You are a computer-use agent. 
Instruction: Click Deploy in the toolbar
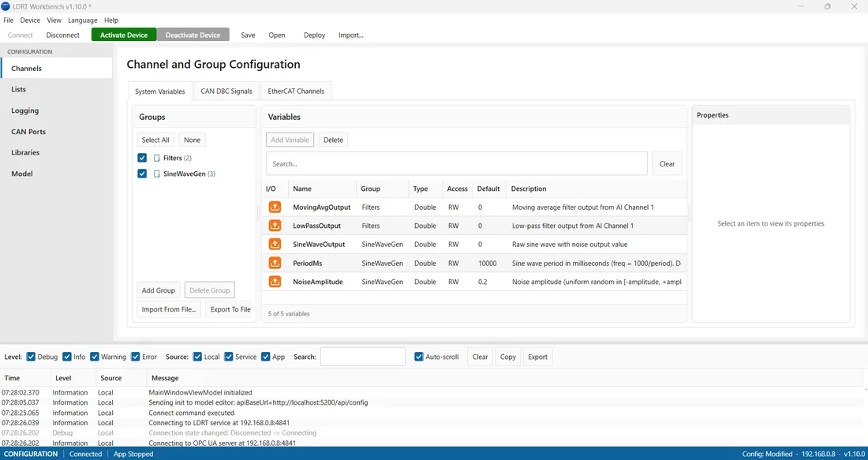tap(314, 35)
